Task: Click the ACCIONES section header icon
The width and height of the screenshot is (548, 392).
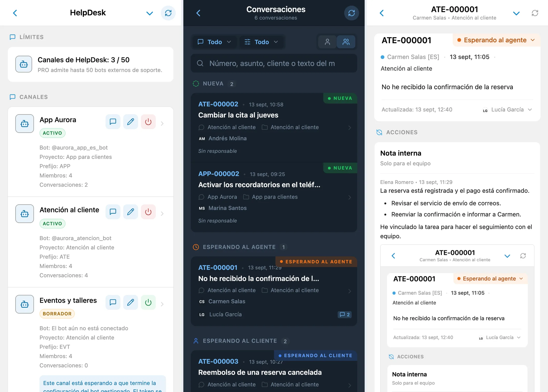Action: point(379,132)
